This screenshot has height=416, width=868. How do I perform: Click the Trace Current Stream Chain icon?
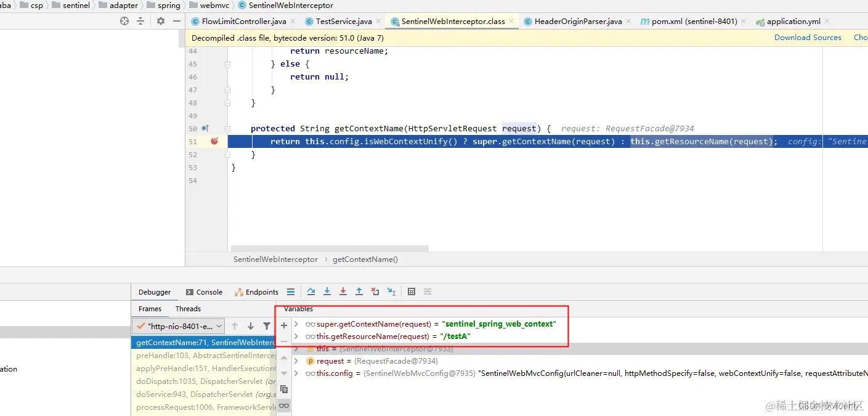click(428, 292)
